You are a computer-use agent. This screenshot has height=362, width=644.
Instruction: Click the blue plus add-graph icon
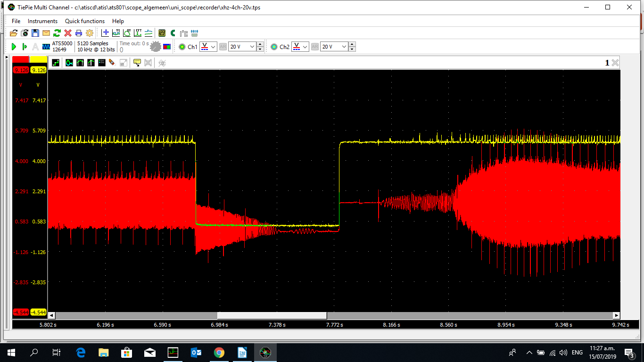105,33
